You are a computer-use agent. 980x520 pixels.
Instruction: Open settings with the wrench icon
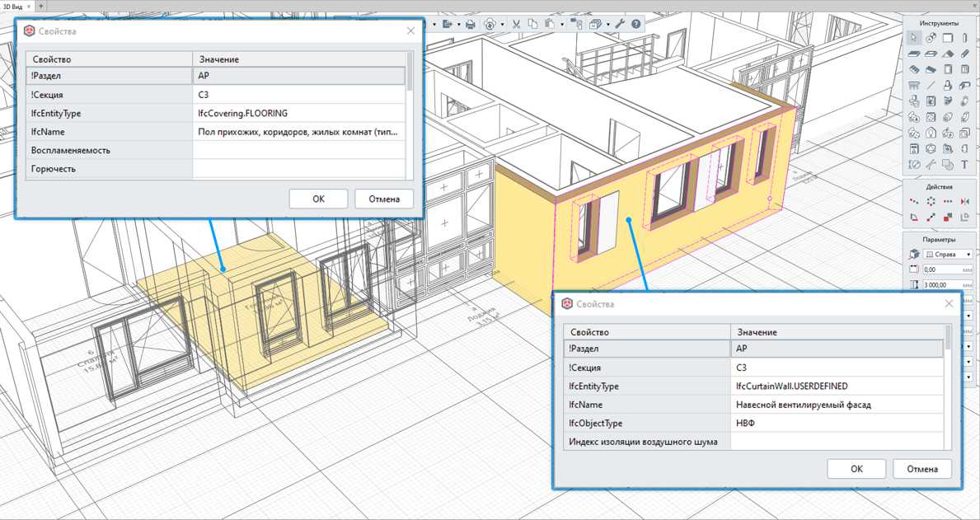pyautogui.click(x=619, y=25)
